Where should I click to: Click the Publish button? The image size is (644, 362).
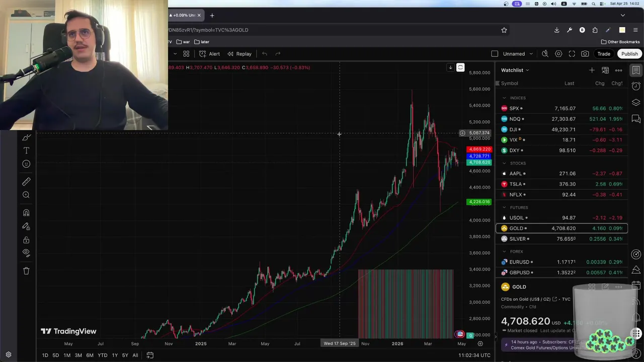click(x=629, y=54)
